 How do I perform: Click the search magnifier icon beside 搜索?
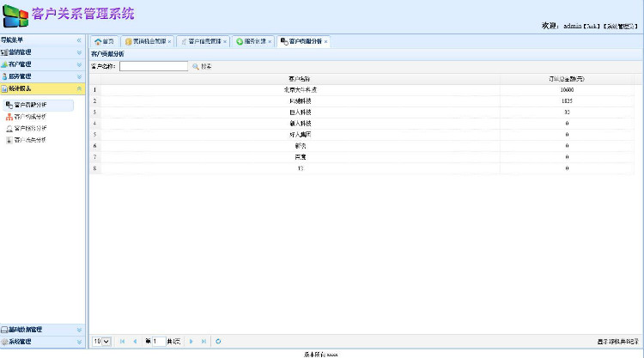(x=195, y=66)
